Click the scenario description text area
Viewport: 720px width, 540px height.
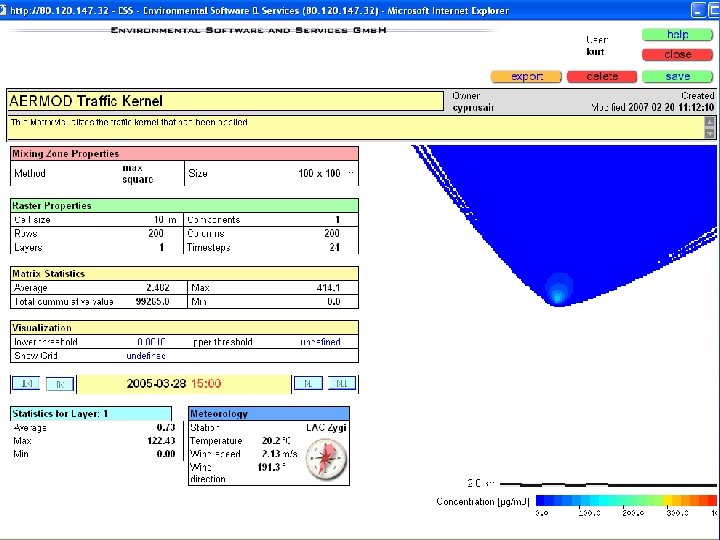click(356, 128)
